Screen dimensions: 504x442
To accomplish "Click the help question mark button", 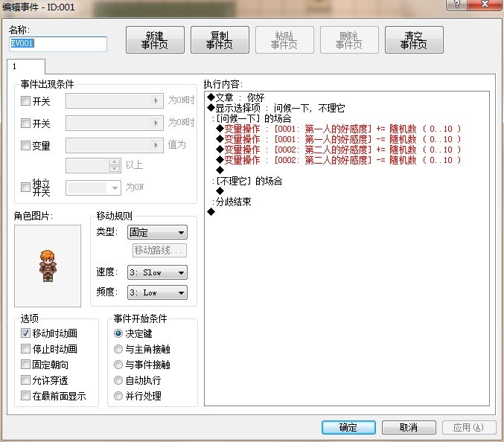I will [x=456, y=4].
